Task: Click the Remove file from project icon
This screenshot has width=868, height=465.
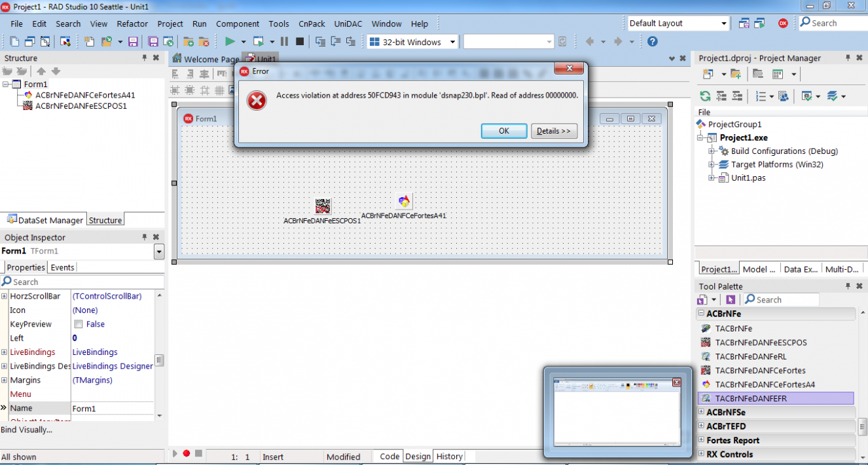Action: tap(204, 41)
